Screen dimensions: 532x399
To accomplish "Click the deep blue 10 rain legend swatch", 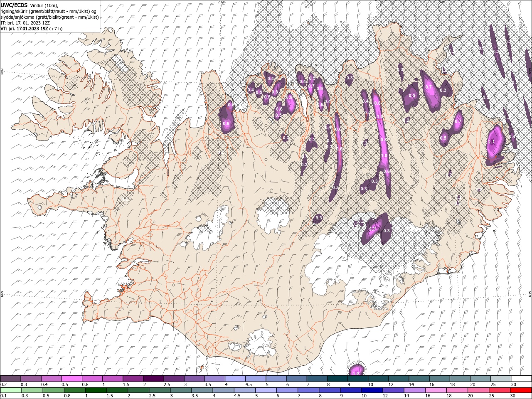I will (x=372, y=390).
